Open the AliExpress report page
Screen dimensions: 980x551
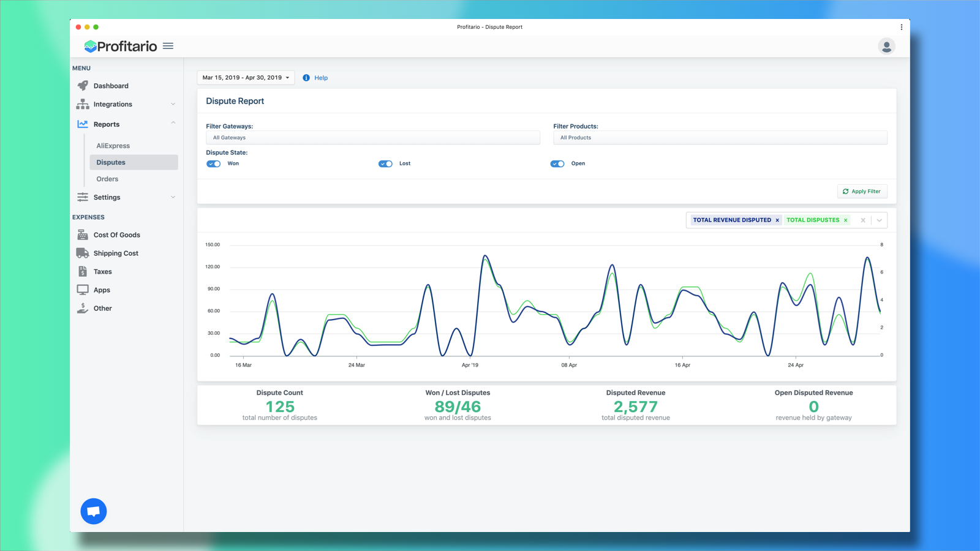(x=113, y=146)
